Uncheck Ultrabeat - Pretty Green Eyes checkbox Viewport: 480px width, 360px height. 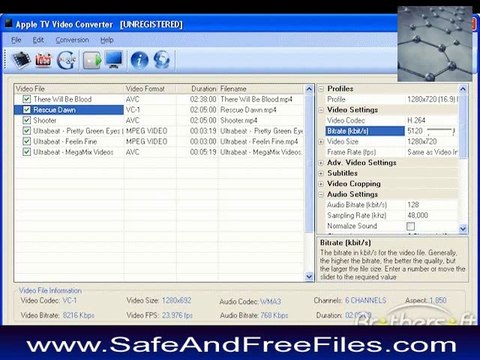pyautogui.click(x=27, y=131)
